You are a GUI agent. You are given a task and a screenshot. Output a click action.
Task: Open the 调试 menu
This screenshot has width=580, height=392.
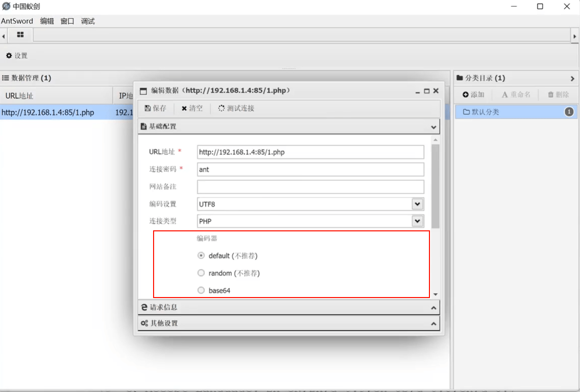tap(88, 21)
